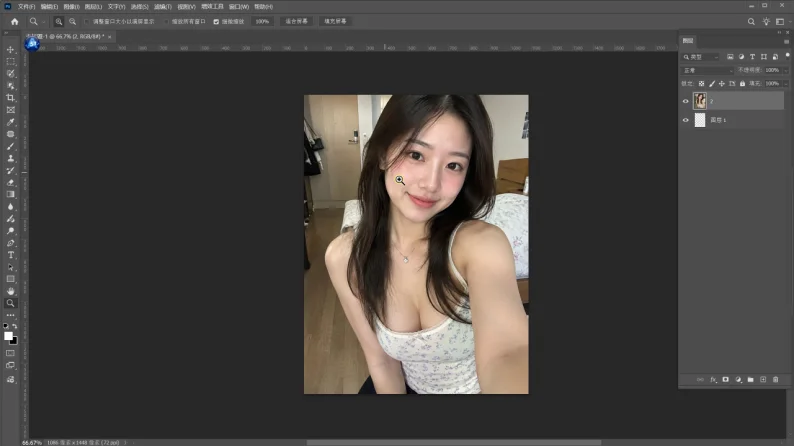Select the Zoom tool in toolbox
Screen dimensions: 794x447
[x=11, y=303]
